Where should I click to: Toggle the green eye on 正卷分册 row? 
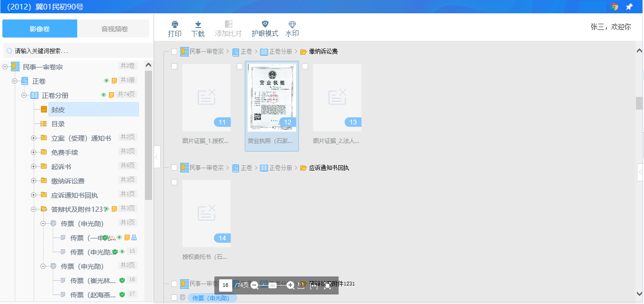pyautogui.click(x=104, y=95)
